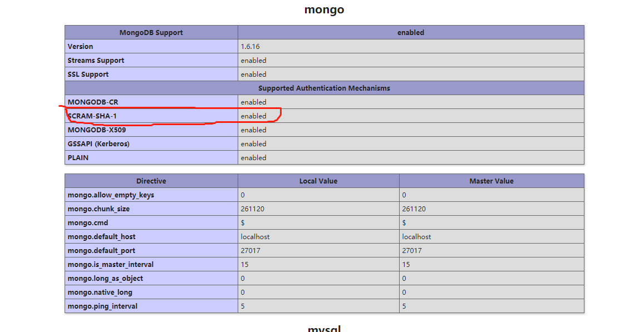644x332 pixels.
Task: Click "enabled" in the Streams Support row
Action: tap(253, 60)
